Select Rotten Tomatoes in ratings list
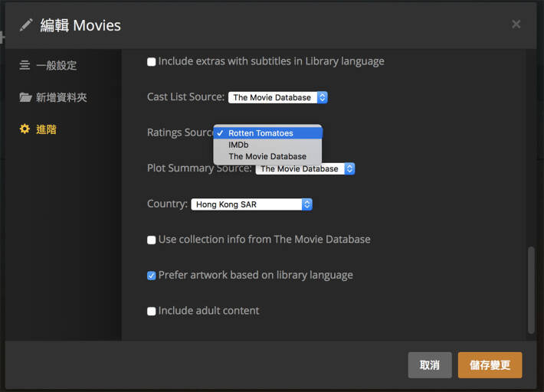The height and width of the screenshot is (392, 544). (x=268, y=133)
